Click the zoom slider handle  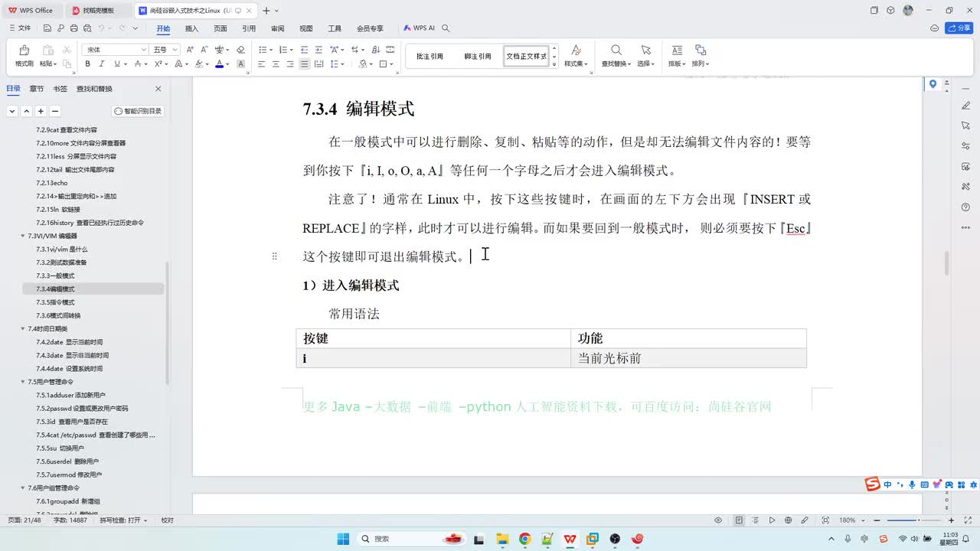tap(917, 520)
